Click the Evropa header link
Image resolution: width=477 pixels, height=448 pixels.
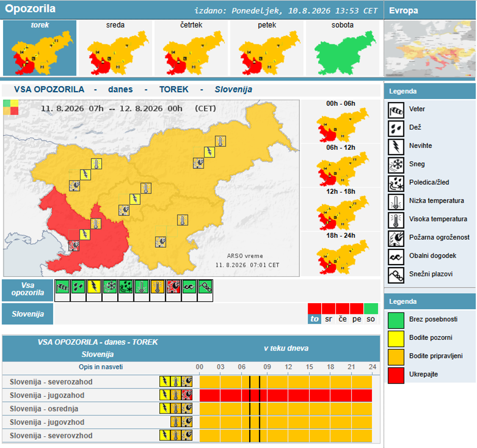pyautogui.click(x=403, y=11)
